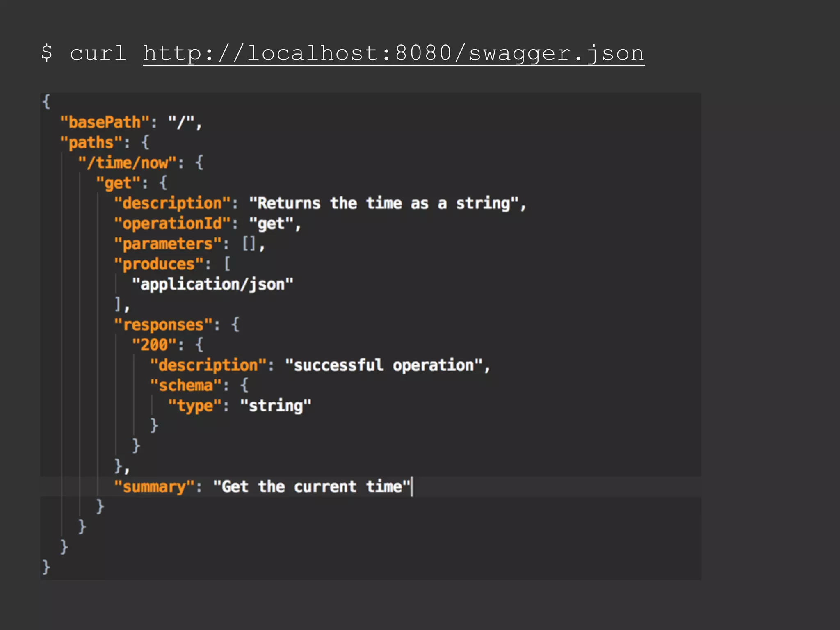Click the "parameters" key
Viewport: 840px width, 630px height.
[x=168, y=244]
